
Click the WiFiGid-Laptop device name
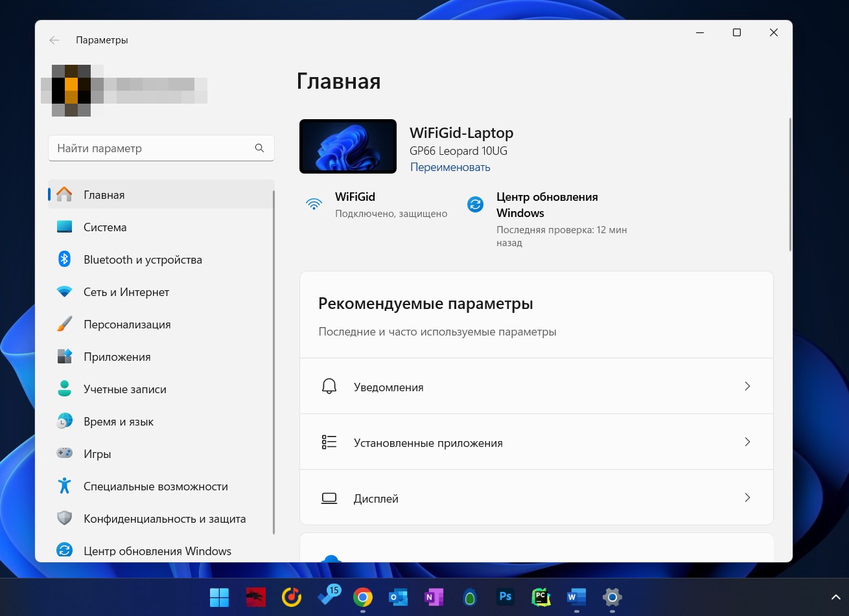(461, 133)
